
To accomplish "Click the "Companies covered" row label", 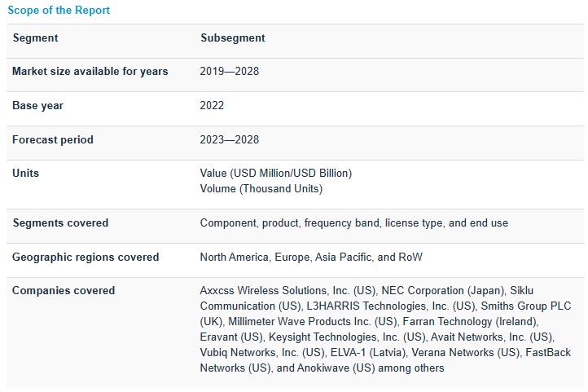I will tap(63, 291).
